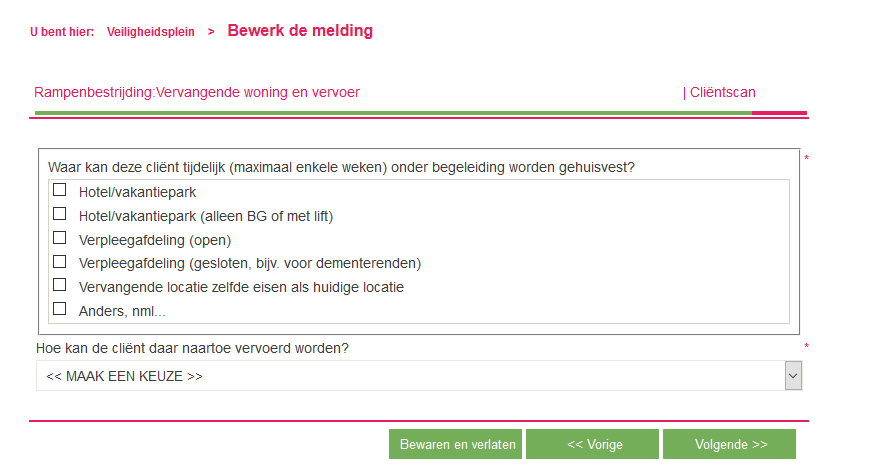This screenshot has width=877, height=474.
Task: Click the question about temporary housing of the client
Action: (x=341, y=167)
